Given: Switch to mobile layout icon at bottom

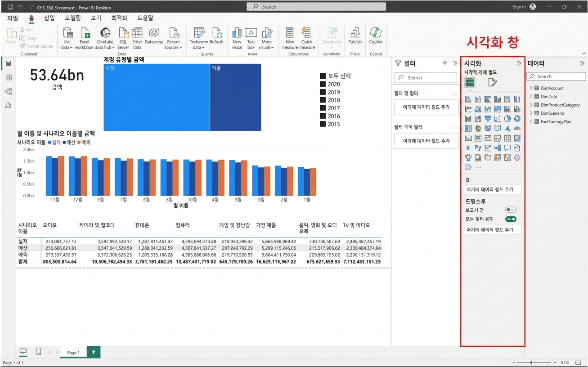Looking at the screenshot, I should coord(39,351).
